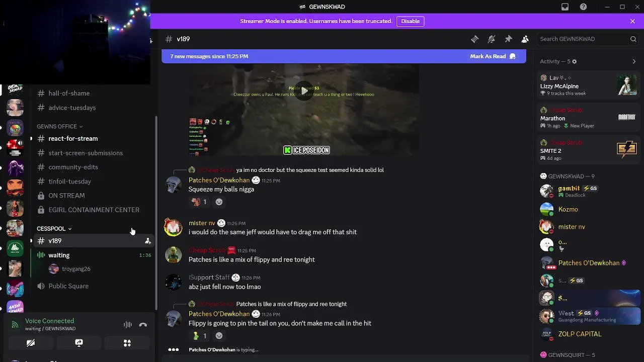This screenshot has width=644, height=362.
Task: Collapse the CESSPOOL category
Action: [54, 229]
